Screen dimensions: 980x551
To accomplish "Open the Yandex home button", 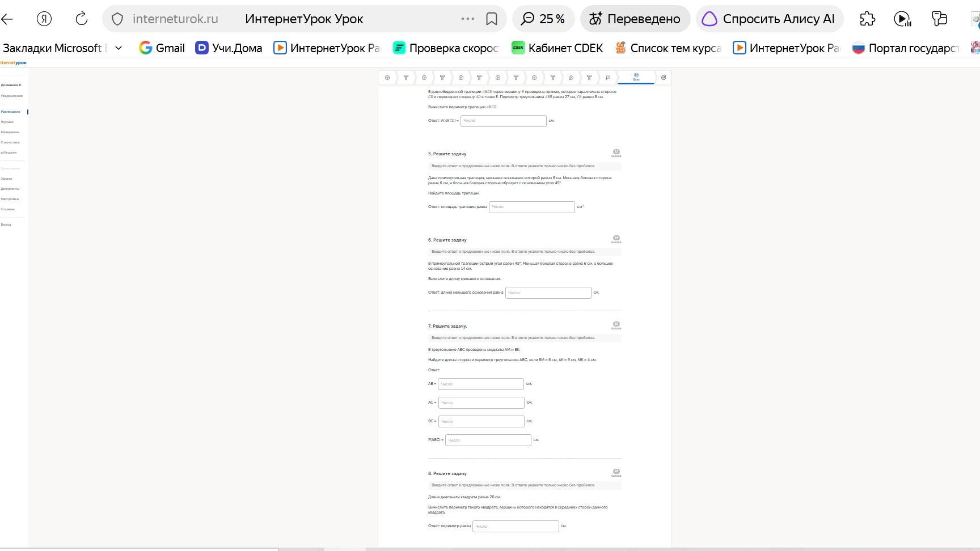I will point(44,19).
